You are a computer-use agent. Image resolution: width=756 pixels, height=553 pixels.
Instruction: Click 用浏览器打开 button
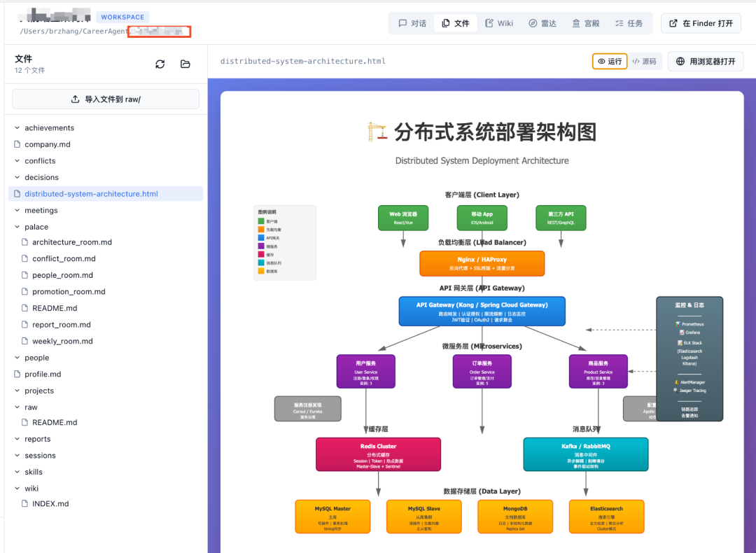tap(706, 61)
